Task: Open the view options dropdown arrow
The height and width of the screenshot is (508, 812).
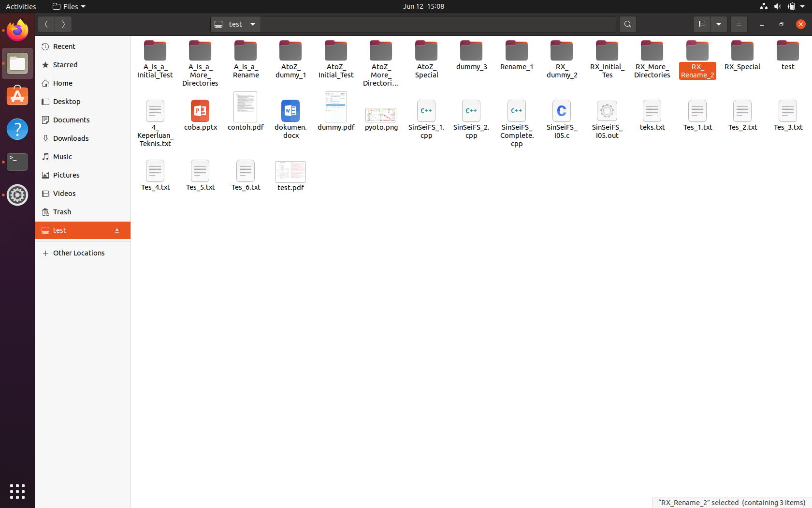Action: coord(719,24)
